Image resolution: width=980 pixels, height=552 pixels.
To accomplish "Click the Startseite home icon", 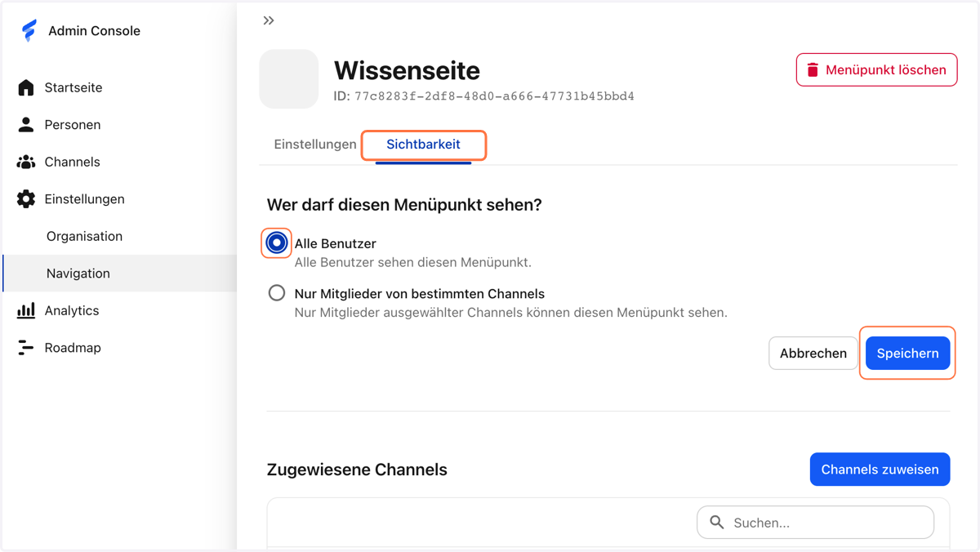I will click(x=26, y=87).
